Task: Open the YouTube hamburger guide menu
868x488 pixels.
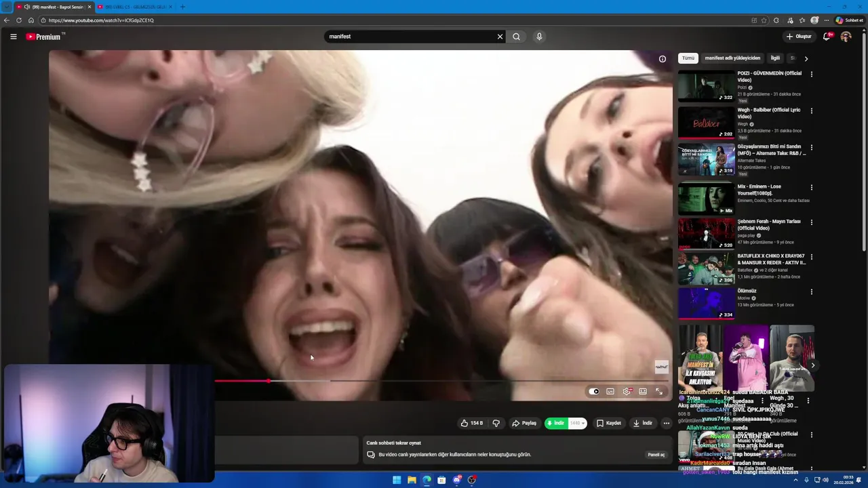Action: pyautogui.click(x=13, y=37)
